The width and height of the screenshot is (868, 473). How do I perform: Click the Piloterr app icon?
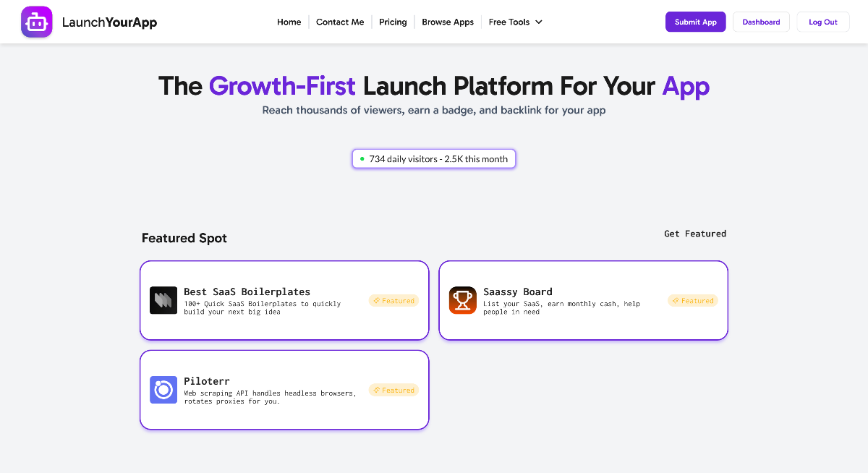[x=163, y=389]
